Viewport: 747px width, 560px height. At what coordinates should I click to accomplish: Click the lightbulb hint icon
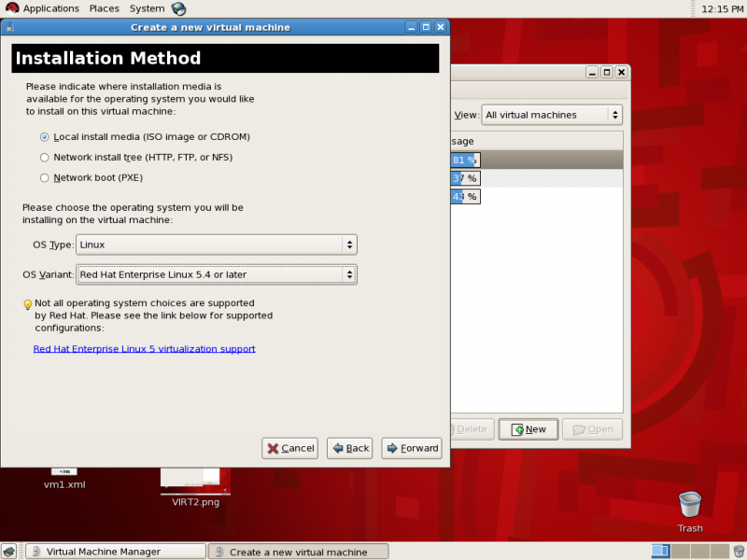28,305
